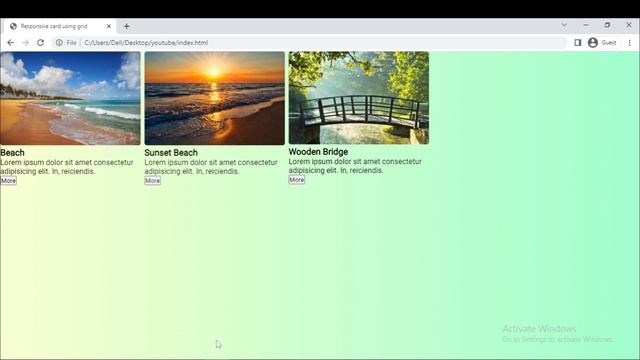Image resolution: width=640 pixels, height=360 pixels.
Task: Click the Sunset Beach card image
Action: coord(215,98)
